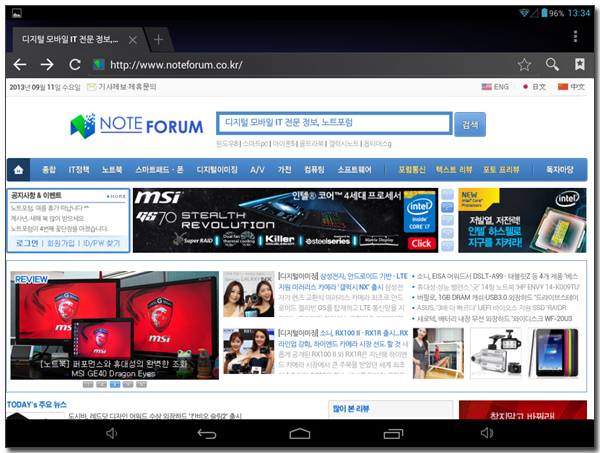
Task: Open the 포럼통신 menu
Action: (x=412, y=169)
